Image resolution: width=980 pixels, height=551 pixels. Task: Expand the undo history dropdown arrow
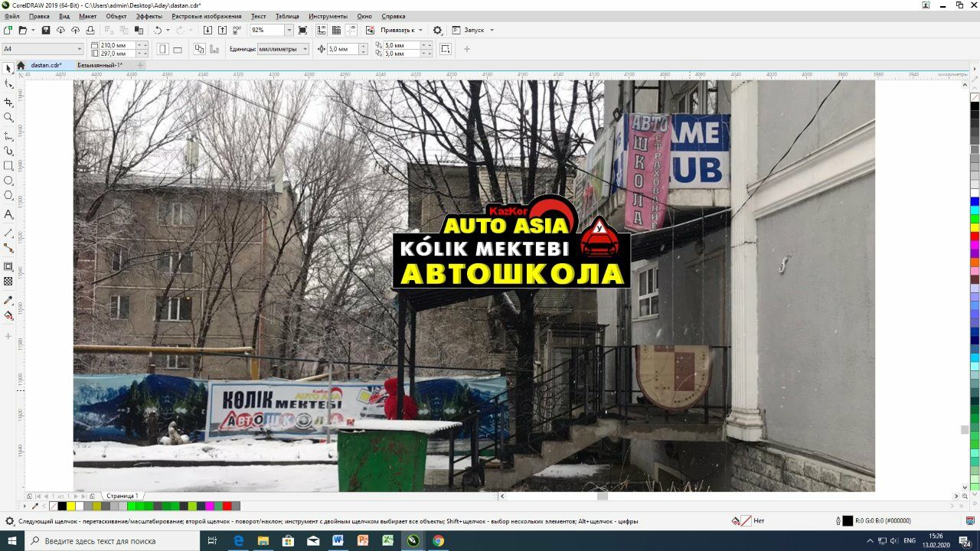[167, 30]
